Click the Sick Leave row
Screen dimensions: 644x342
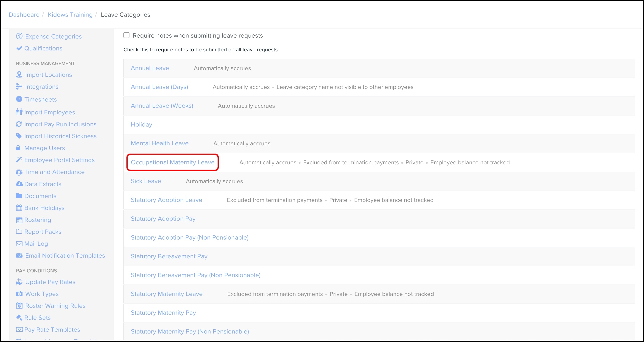point(146,181)
